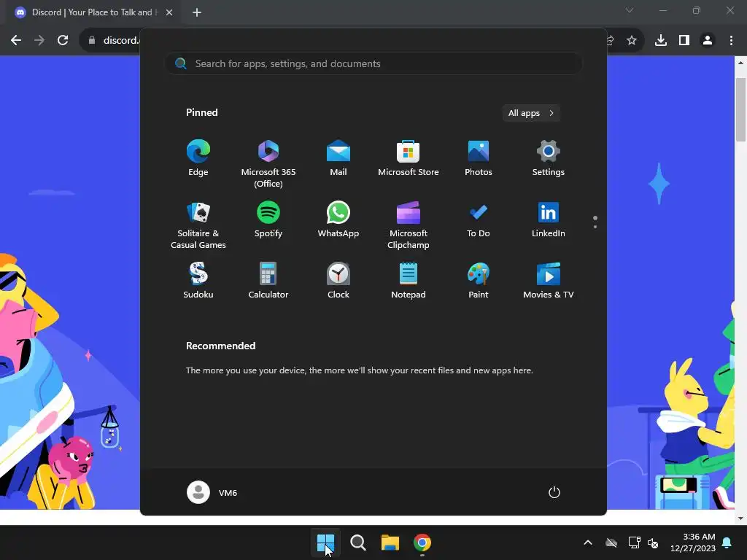Viewport: 747px width, 560px height.
Task: Click the Chrome page scrollbar
Action: [740, 109]
